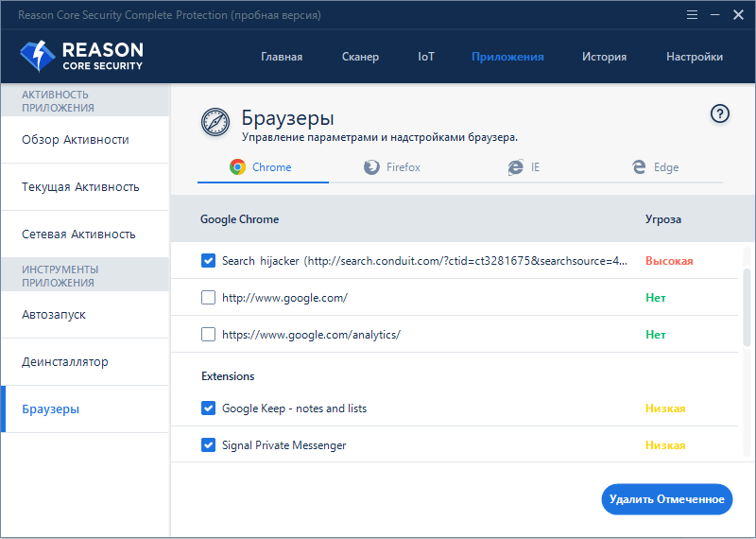
Task: Click the Chrome logo icon
Action: tap(238, 167)
